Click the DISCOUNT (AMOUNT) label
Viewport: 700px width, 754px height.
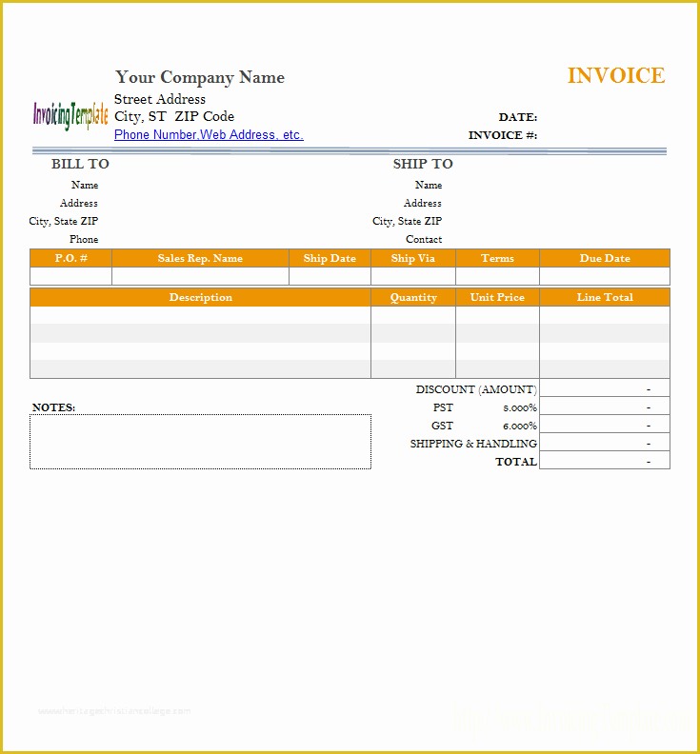[476, 389]
